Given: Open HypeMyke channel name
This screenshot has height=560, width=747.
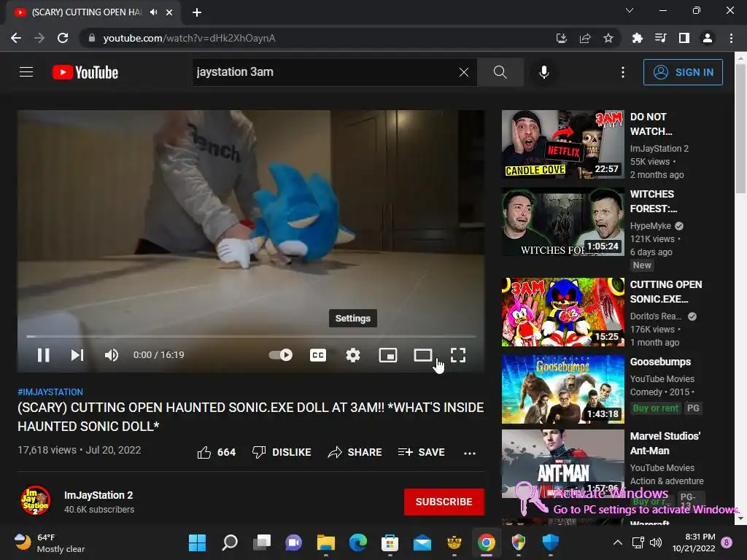Looking at the screenshot, I should (x=650, y=226).
